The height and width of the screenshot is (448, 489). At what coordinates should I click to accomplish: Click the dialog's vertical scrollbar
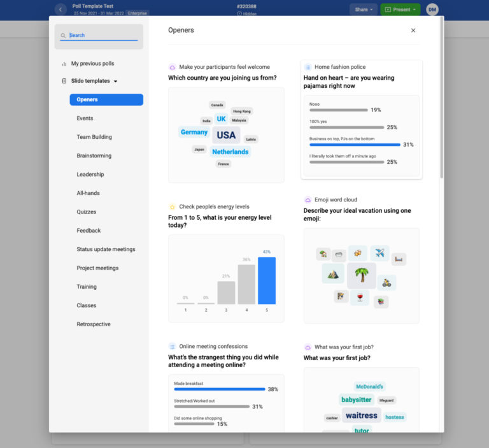coord(441,96)
